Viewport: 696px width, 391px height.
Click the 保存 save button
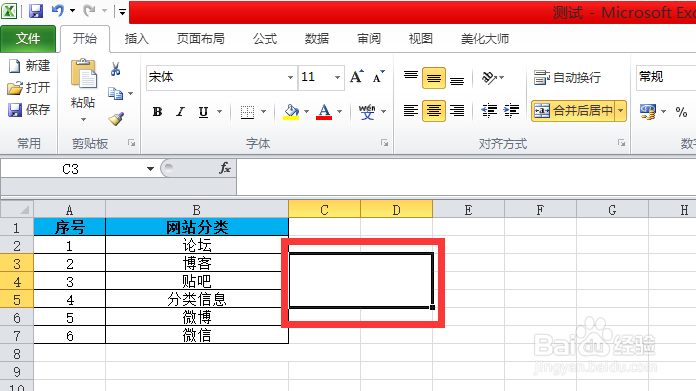click(x=29, y=109)
